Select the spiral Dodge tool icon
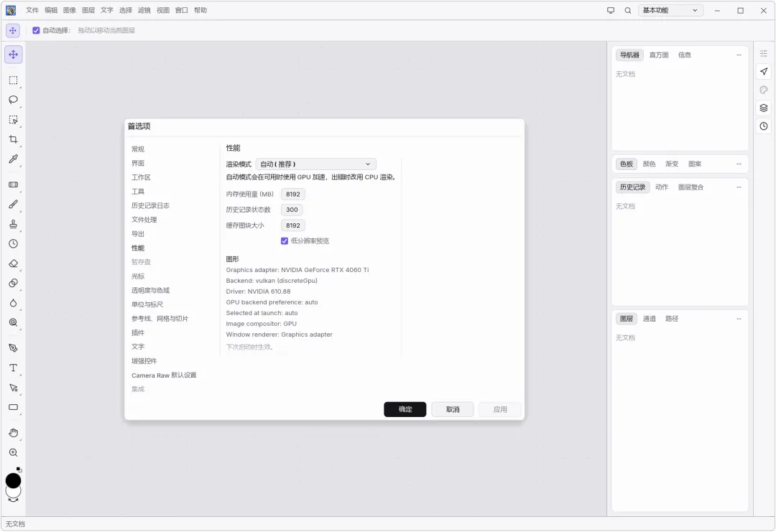This screenshot has width=776, height=532. pos(14,322)
